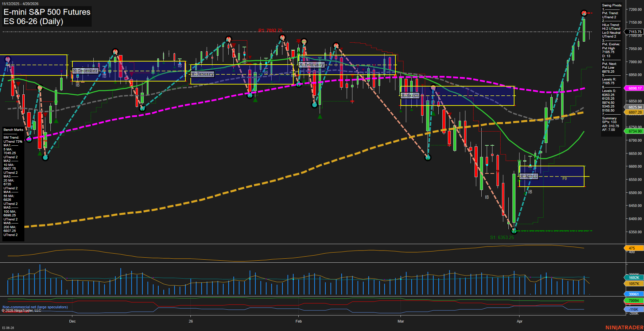The image size is (644, 331).
Task: Click the green 6734.90 moving average marker
Action: 634,131
